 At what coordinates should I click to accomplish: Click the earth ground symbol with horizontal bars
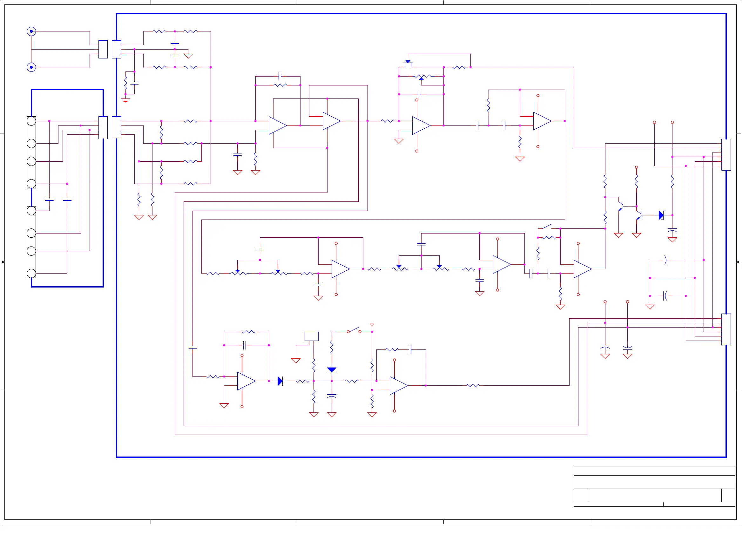(x=125, y=100)
